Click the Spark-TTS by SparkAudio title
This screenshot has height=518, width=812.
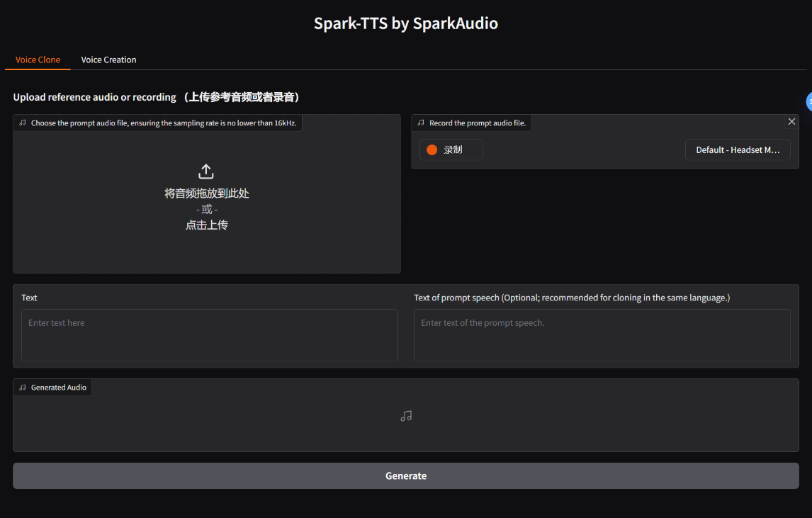click(406, 23)
